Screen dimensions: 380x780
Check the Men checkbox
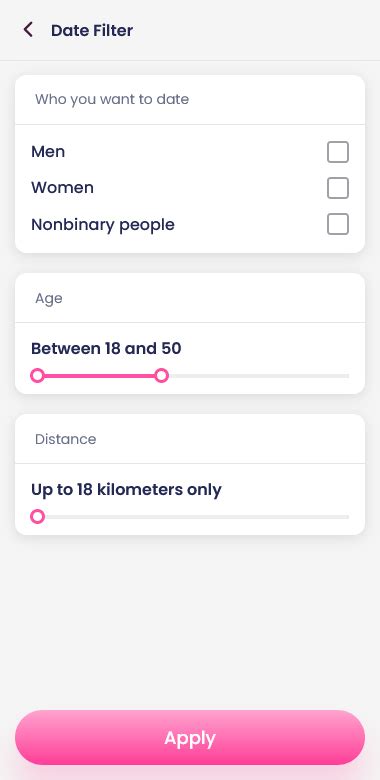pos(338,152)
